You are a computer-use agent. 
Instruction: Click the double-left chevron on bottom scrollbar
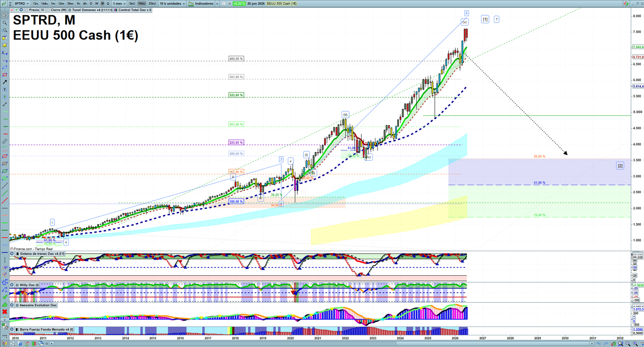[47, 344]
